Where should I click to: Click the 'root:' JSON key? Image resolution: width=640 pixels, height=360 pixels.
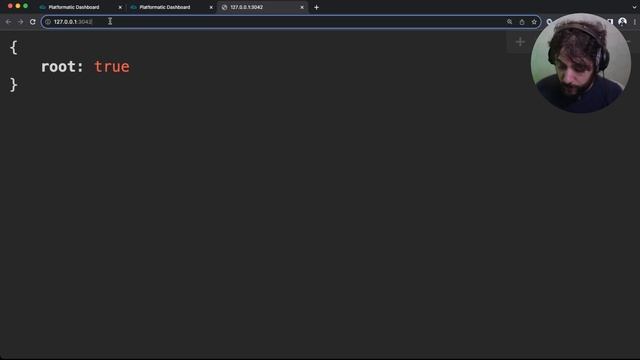pos(62,67)
